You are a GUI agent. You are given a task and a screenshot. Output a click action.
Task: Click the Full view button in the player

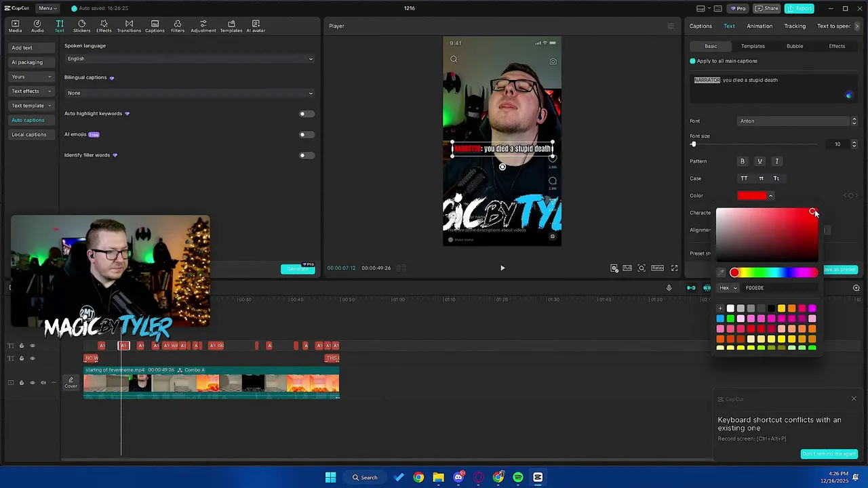[627, 268]
